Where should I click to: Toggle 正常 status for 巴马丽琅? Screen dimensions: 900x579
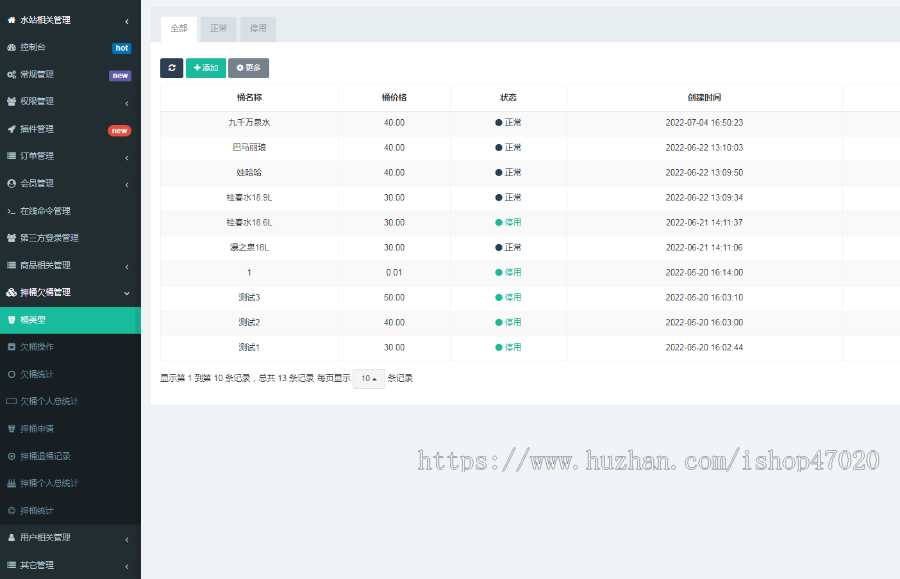pos(509,148)
